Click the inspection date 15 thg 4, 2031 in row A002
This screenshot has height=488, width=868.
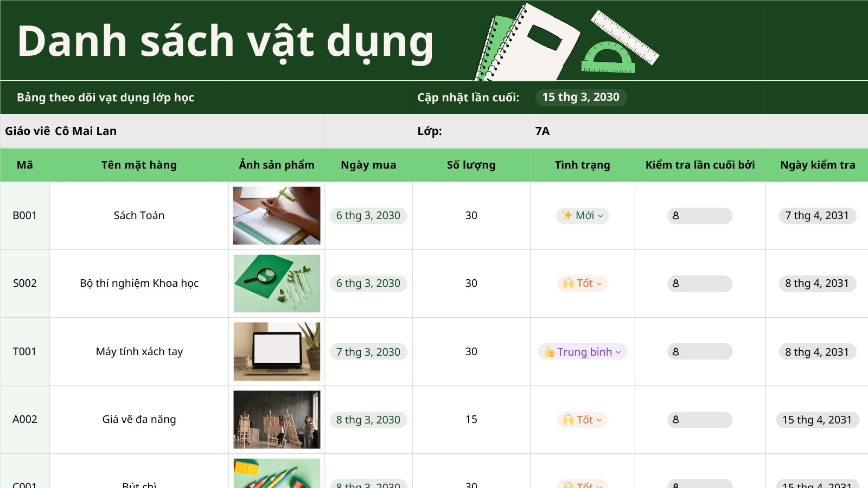tap(817, 420)
